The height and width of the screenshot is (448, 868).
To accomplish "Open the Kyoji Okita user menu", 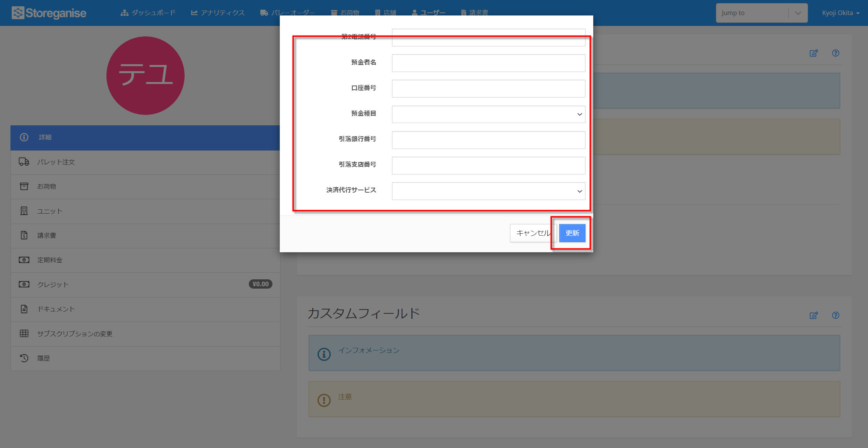I will point(841,13).
